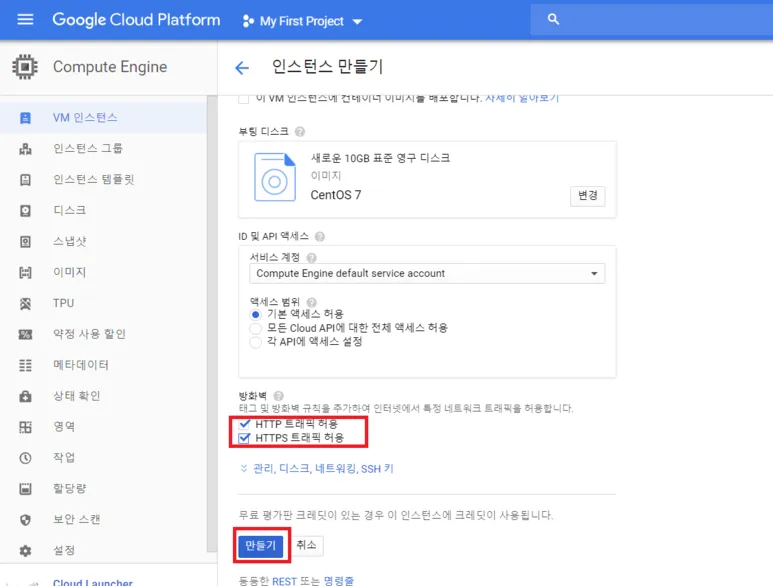Screen dimensions: 773x586
Task: Click the 작업 clock icon
Action: click(x=25, y=458)
